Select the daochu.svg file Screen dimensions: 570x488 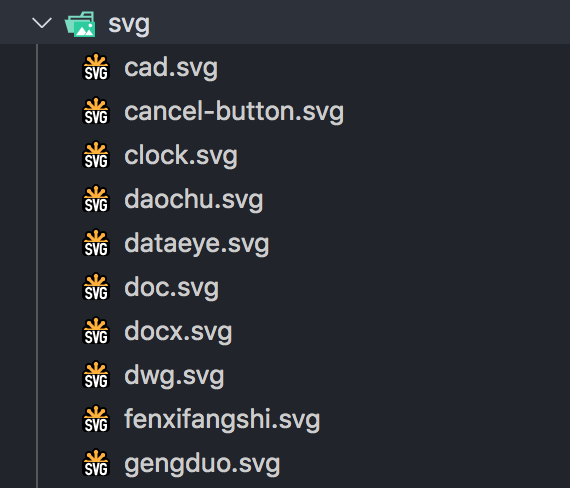pos(194,200)
